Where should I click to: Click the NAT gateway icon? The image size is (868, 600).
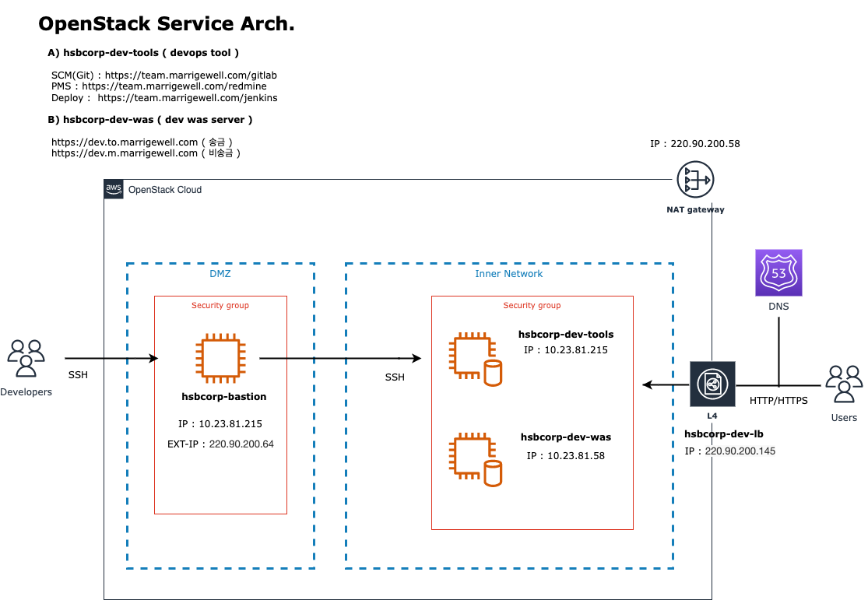(694, 180)
